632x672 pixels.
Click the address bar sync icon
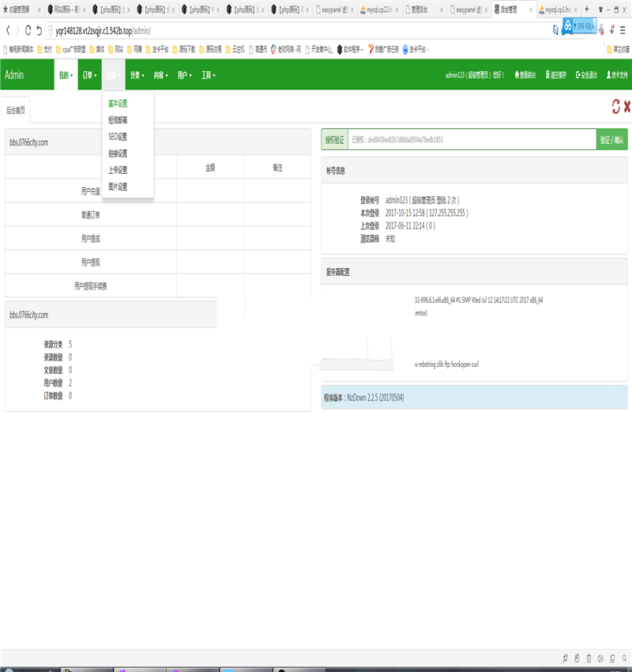(x=556, y=30)
